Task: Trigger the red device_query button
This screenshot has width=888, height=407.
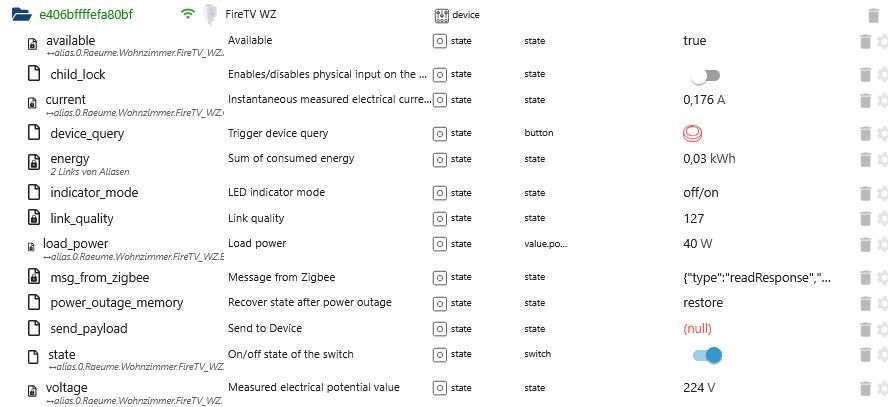Action: coord(692,134)
